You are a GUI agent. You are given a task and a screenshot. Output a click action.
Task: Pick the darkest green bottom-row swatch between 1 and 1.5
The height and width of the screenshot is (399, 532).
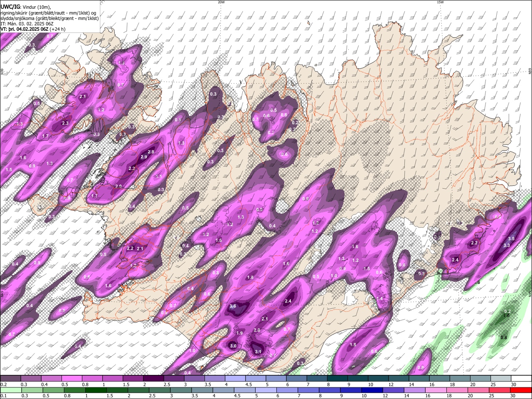(96, 390)
